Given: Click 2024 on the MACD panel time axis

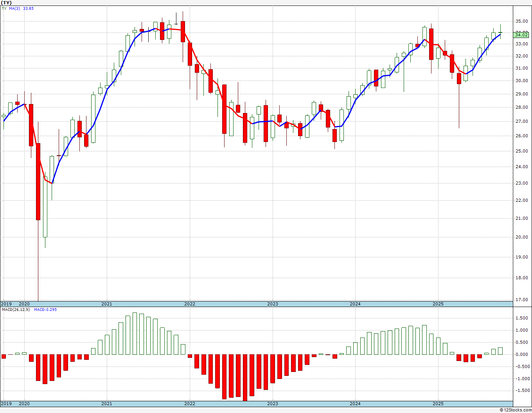Looking at the screenshot, I should pos(355,404).
